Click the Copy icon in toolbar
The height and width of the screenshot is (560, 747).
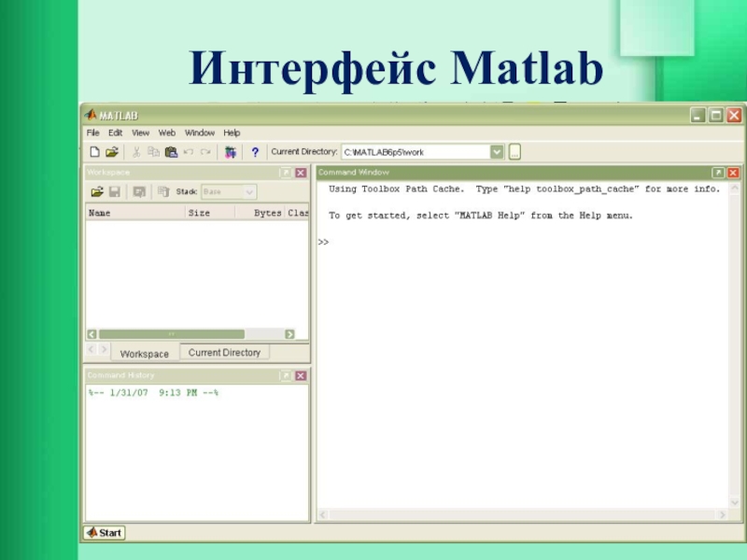pyautogui.click(x=153, y=152)
